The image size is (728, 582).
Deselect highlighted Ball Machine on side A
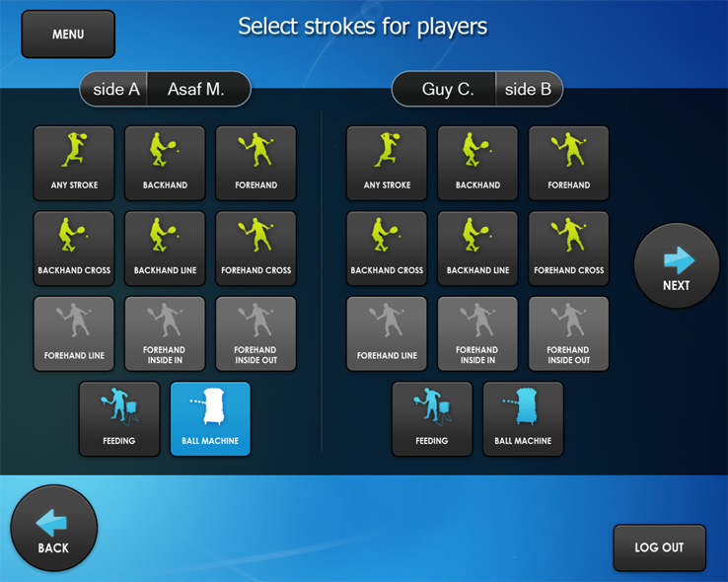[210, 419]
